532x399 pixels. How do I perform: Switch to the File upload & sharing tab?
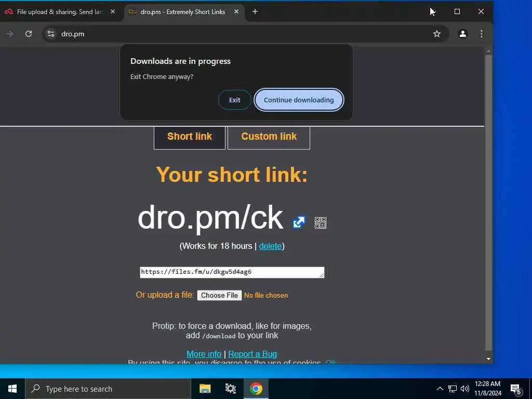pyautogui.click(x=59, y=12)
